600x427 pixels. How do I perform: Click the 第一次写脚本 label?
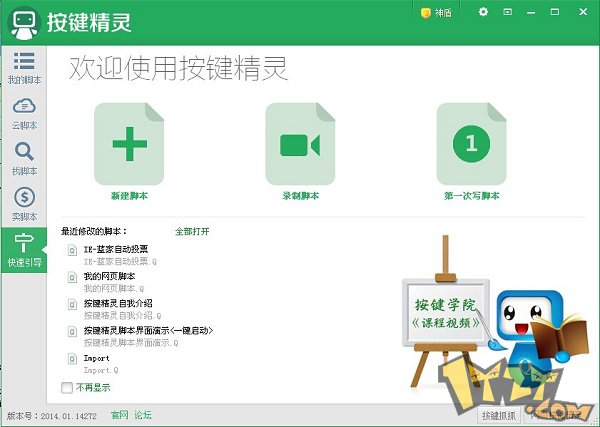point(471,196)
